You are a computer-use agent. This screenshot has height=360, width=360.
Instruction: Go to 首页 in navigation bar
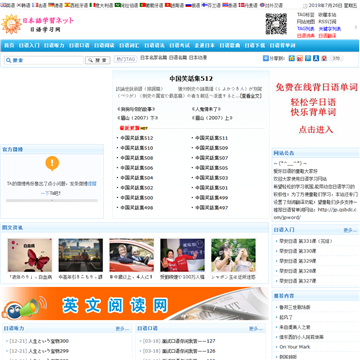coord(9,45)
